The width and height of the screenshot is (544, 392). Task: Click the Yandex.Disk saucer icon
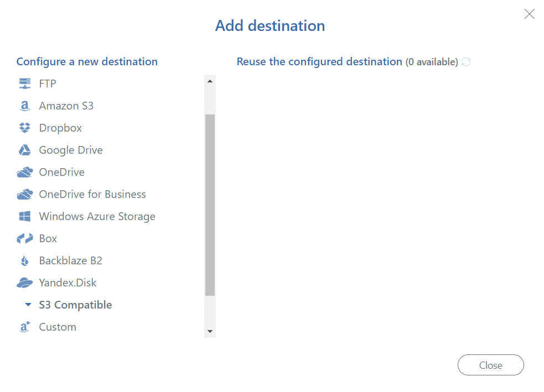tap(24, 283)
